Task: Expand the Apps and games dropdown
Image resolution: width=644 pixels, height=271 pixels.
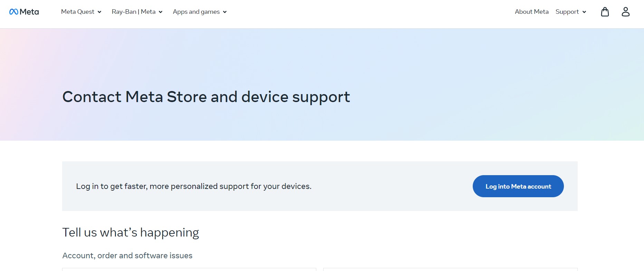Action: point(196,12)
